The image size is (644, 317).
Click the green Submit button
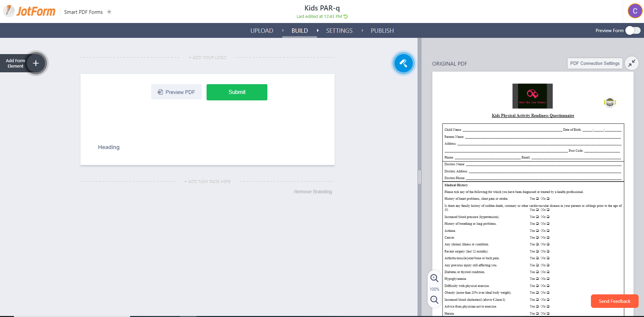(x=237, y=92)
